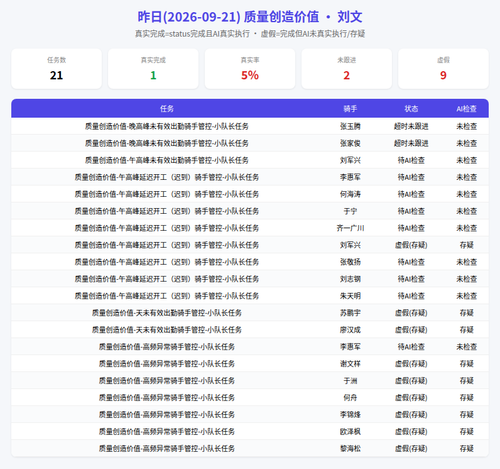Click the 任务 column header

(x=167, y=109)
